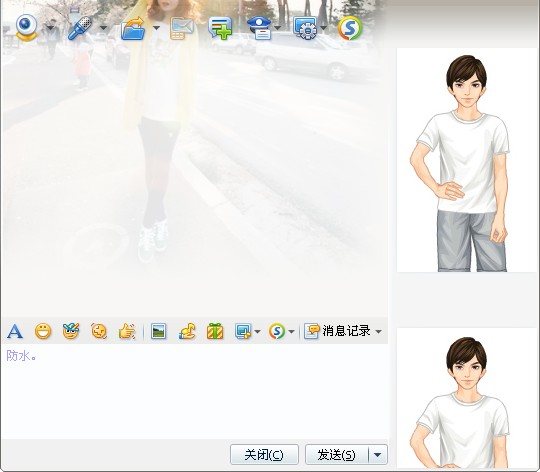Expand the screenshot options dropdown arrow
This screenshot has height=472, width=540.
pyautogui.click(x=257, y=332)
